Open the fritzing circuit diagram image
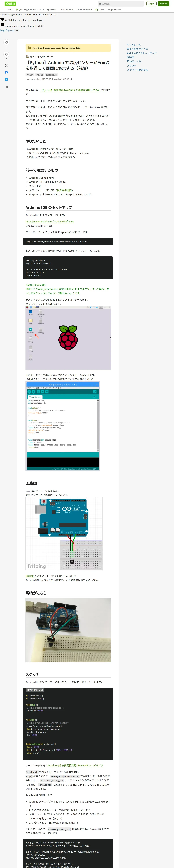The height and width of the screenshot is (868, 174). 64,534
